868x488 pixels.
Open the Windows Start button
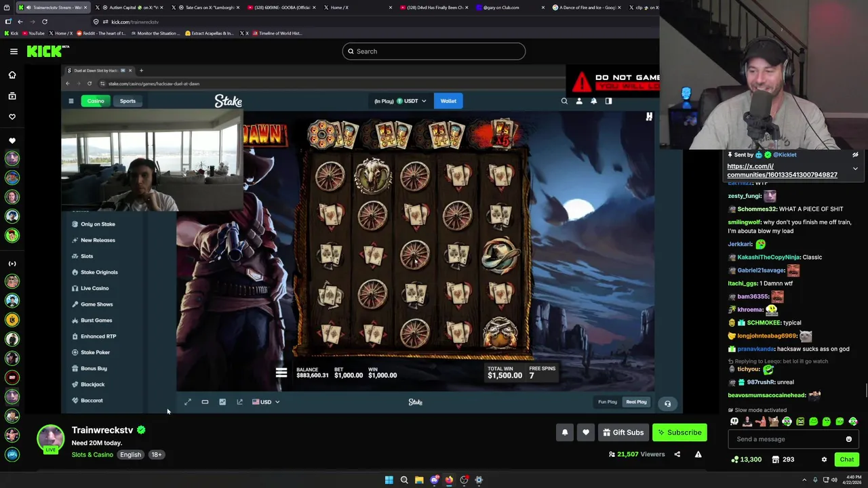point(389,480)
